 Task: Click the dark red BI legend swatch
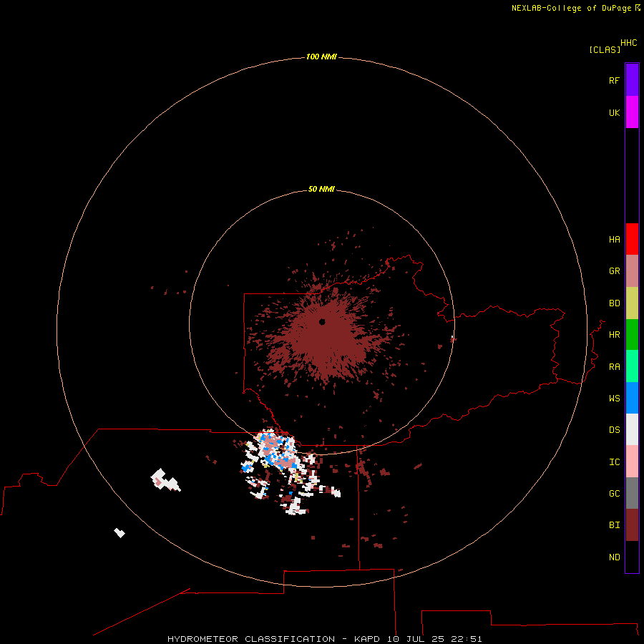click(x=632, y=525)
